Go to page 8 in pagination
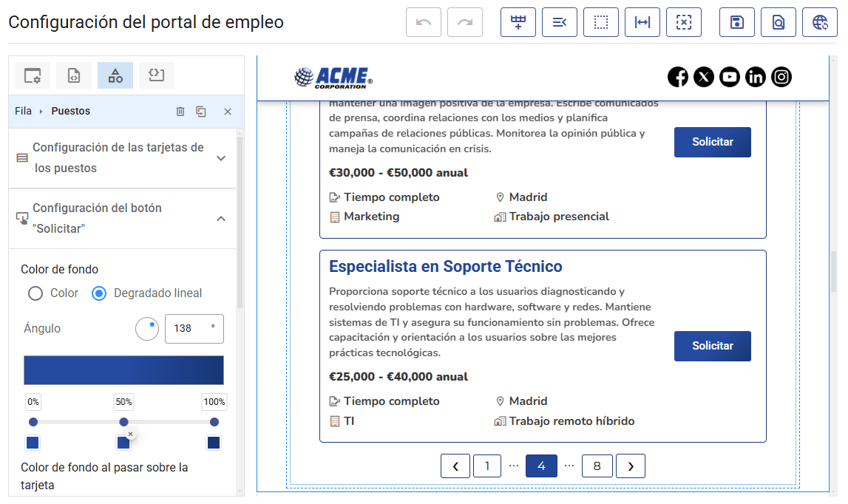This screenshot has width=848, height=504. tap(597, 466)
